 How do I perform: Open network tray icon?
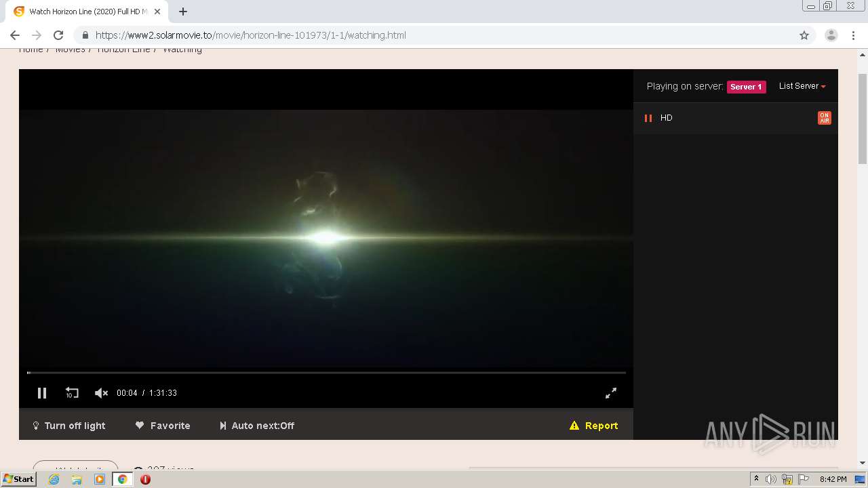click(787, 479)
